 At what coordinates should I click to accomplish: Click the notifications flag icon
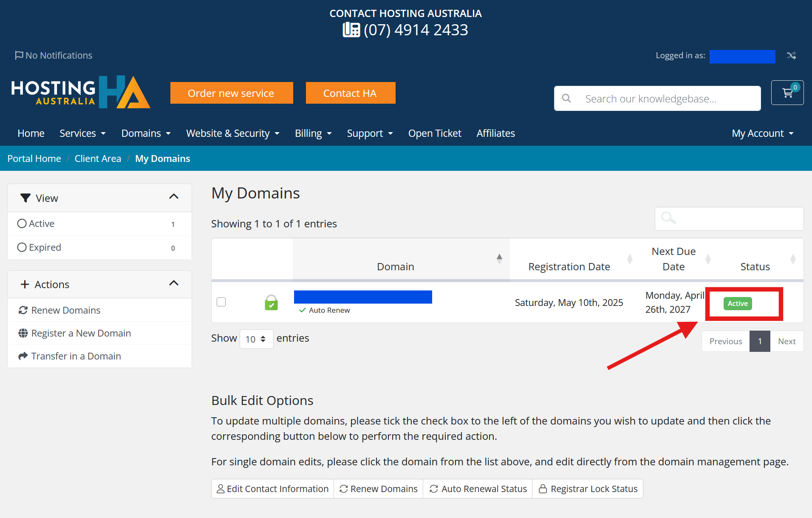pyautogui.click(x=19, y=56)
